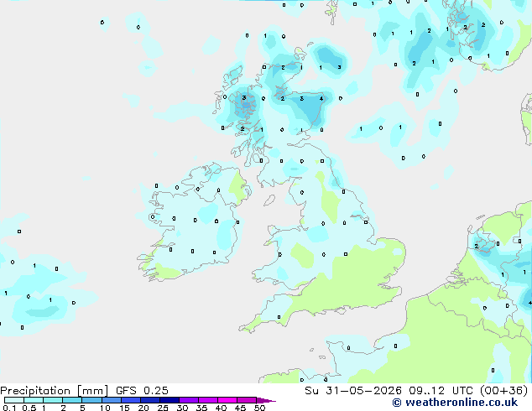
Task: Select the 1–2 mm legend swatch
Action: click(53, 400)
